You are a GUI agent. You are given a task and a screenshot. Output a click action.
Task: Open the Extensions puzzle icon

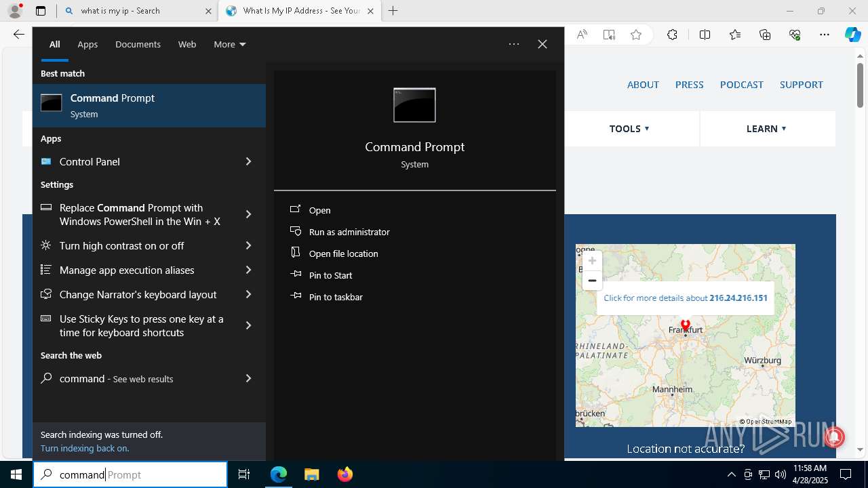pos(672,35)
